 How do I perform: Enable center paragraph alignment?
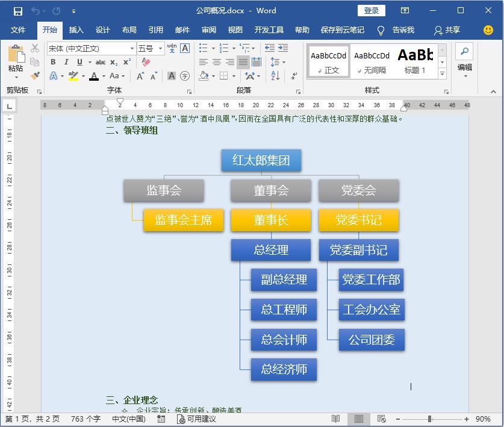click(217, 61)
